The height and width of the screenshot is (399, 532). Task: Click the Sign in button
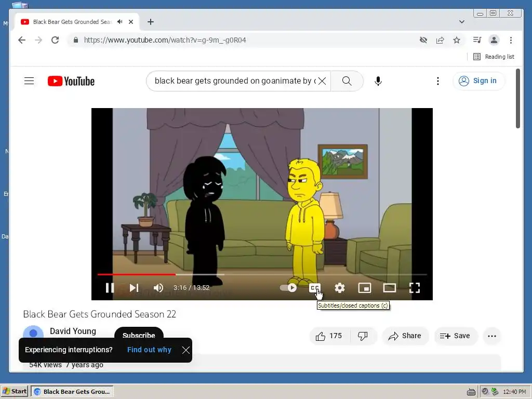pos(478,81)
